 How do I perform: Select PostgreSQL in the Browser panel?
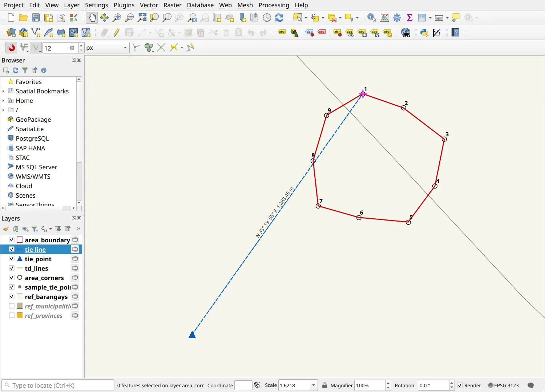32,138
